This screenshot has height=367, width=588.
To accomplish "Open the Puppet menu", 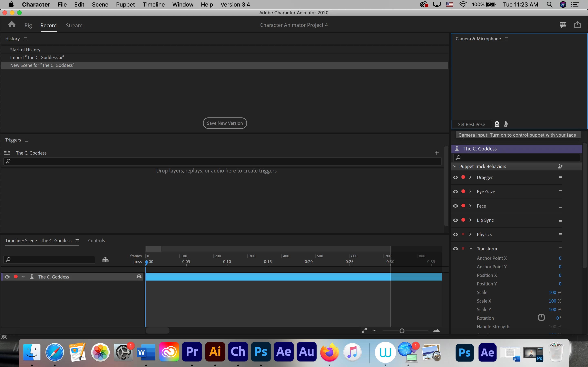I will click(125, 5).
